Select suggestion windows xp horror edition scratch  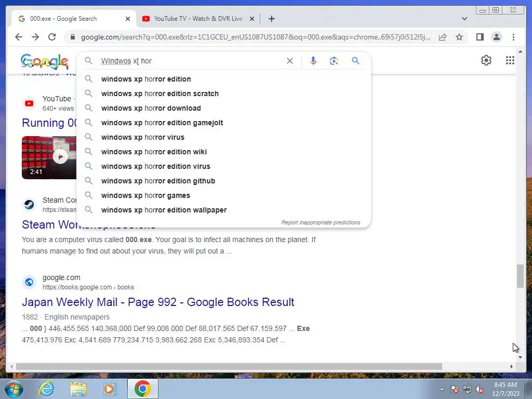point(223,94)
